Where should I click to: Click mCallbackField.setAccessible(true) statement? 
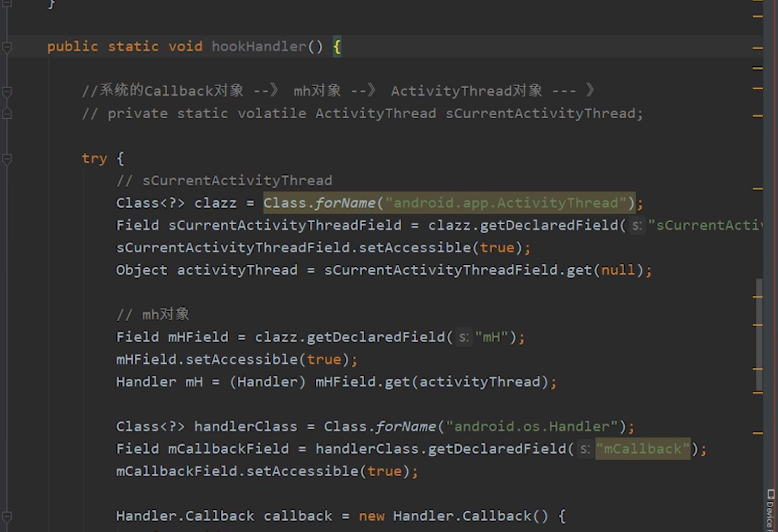click(x=267, y=471)
